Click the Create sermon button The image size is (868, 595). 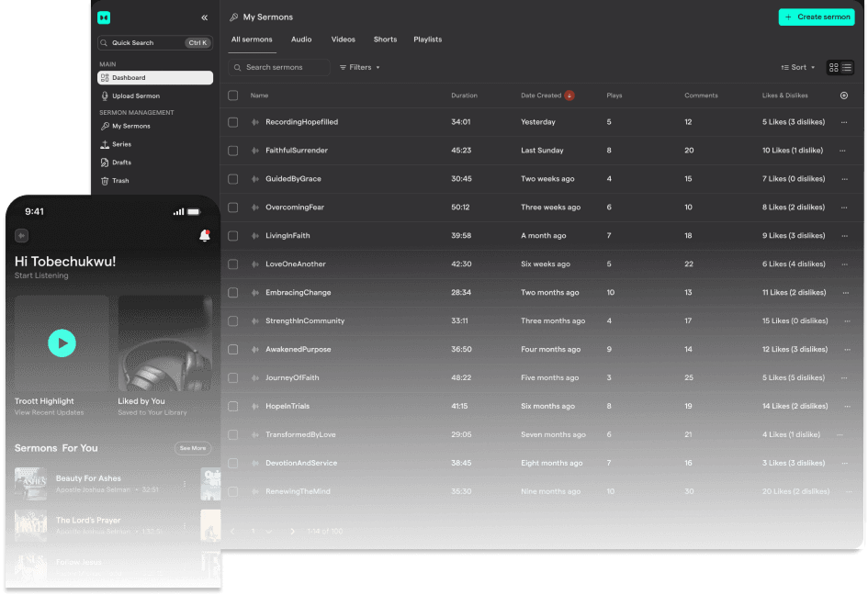[816, 17]
